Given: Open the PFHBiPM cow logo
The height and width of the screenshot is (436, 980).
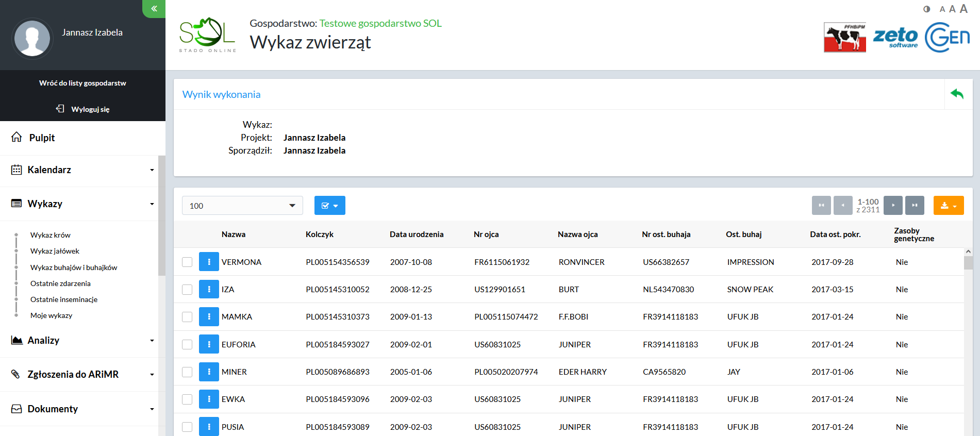Looking at the screenshot, I should click(x=845, y=37).
